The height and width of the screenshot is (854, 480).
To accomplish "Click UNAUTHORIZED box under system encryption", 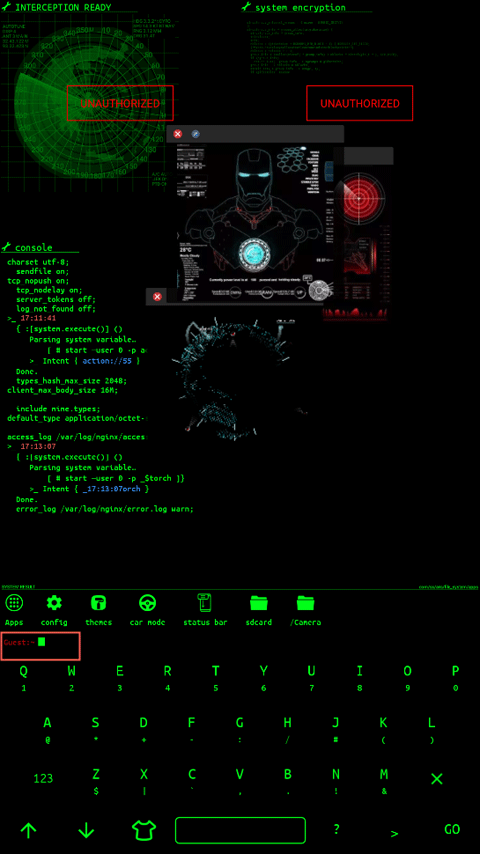I will (360, 103).
